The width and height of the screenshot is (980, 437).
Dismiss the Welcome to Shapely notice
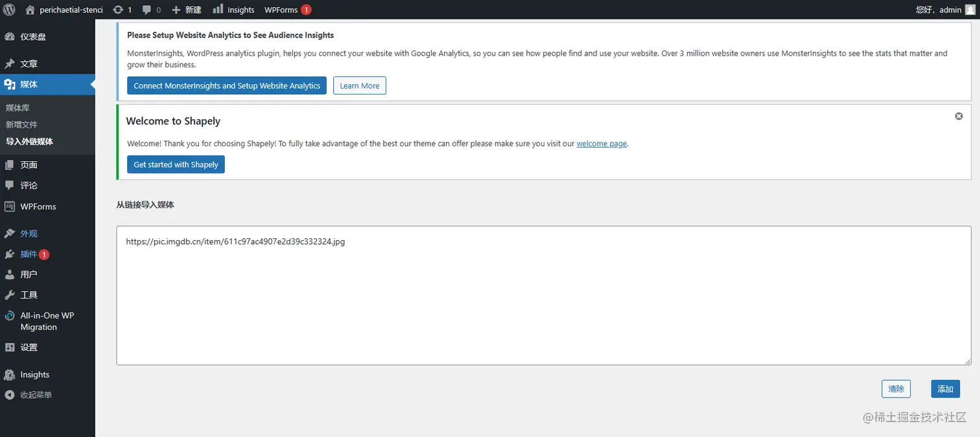(x=959, y=116)
